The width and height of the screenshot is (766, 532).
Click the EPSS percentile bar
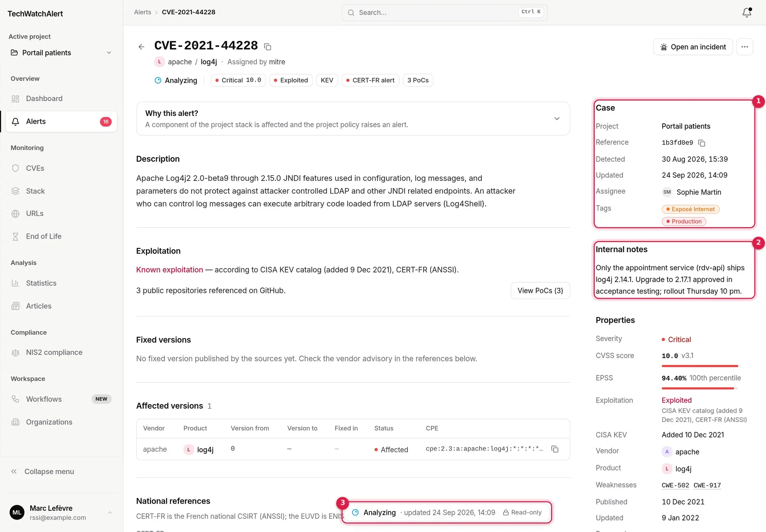(700, 388)
